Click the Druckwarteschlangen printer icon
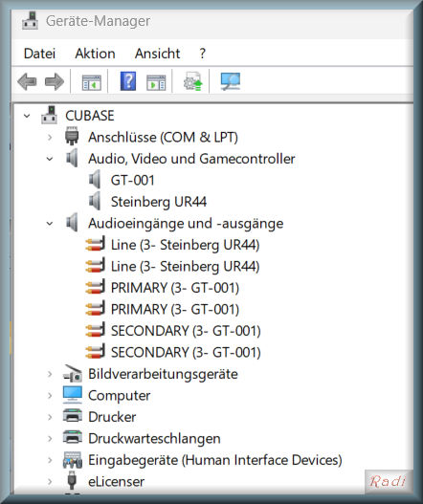Viewport: 423px width, 504px height. click(x=73, y=437)
